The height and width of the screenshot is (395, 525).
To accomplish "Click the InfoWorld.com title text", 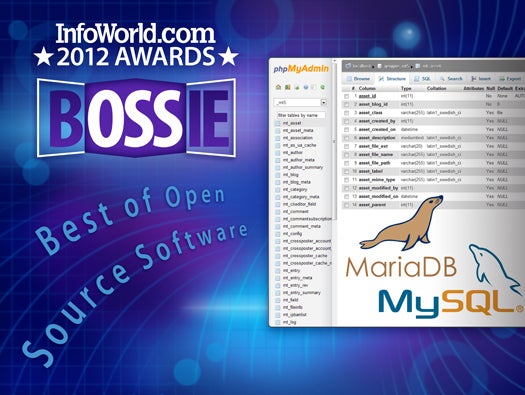I will point(135,33).
